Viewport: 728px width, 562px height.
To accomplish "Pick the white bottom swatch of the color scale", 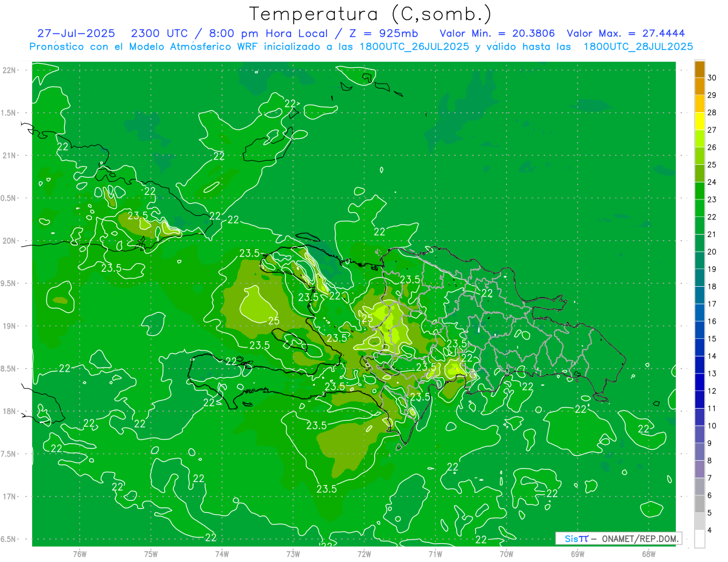I will tap(699, 539).
